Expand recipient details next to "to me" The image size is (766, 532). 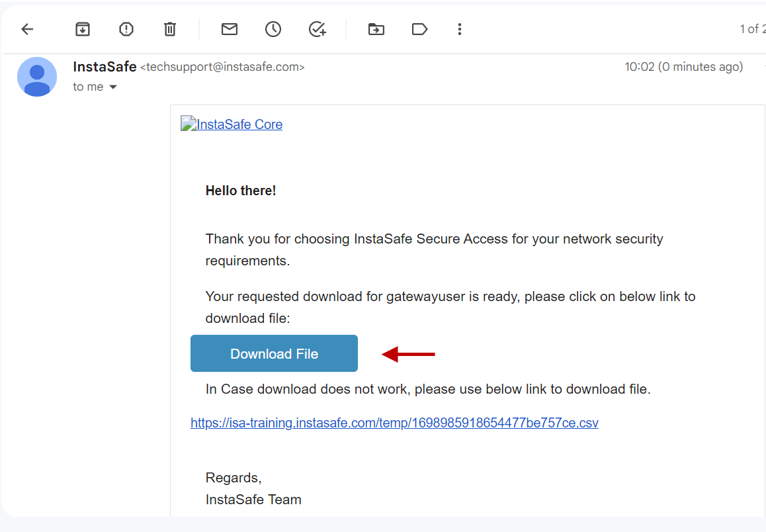click(x=113, y=87)
